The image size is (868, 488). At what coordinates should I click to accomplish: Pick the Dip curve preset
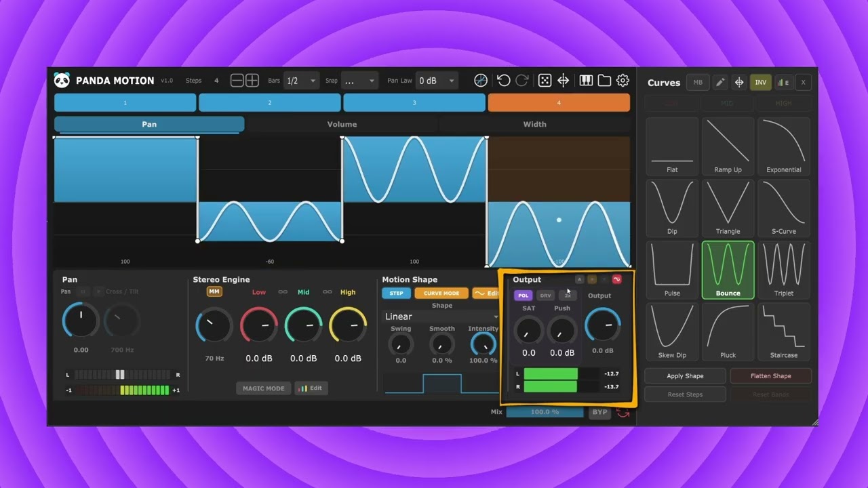[672, 208]
